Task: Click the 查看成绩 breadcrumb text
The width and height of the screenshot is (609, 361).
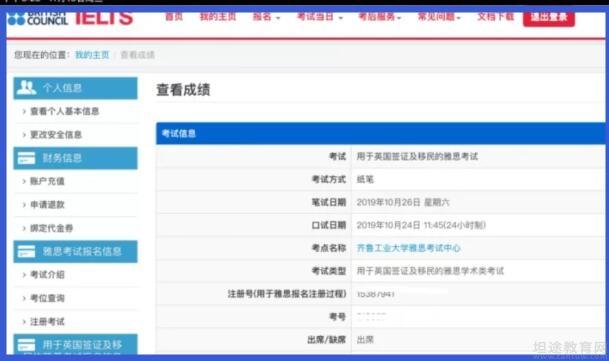Action: [137, 55]
